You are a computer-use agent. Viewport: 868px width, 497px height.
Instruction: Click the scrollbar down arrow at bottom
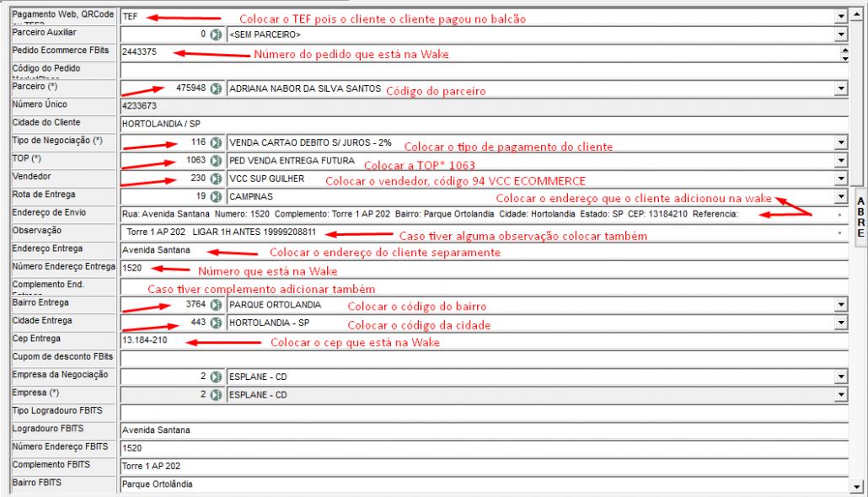tap(857, 486)
